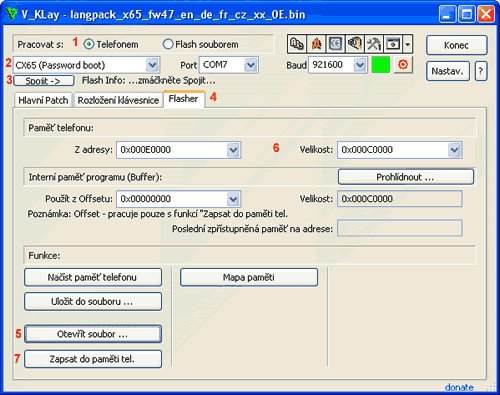Click the Poslední zpřístupněná paměť address field
Image resolution: width=500 pixels, height=395 pixels.
pos(400,228)
